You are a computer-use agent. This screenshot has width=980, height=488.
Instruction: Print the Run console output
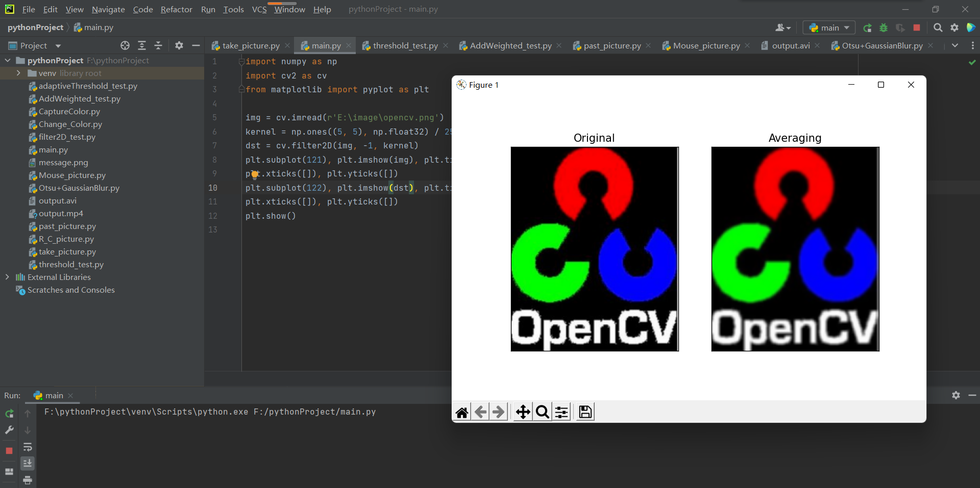[28, 480]
